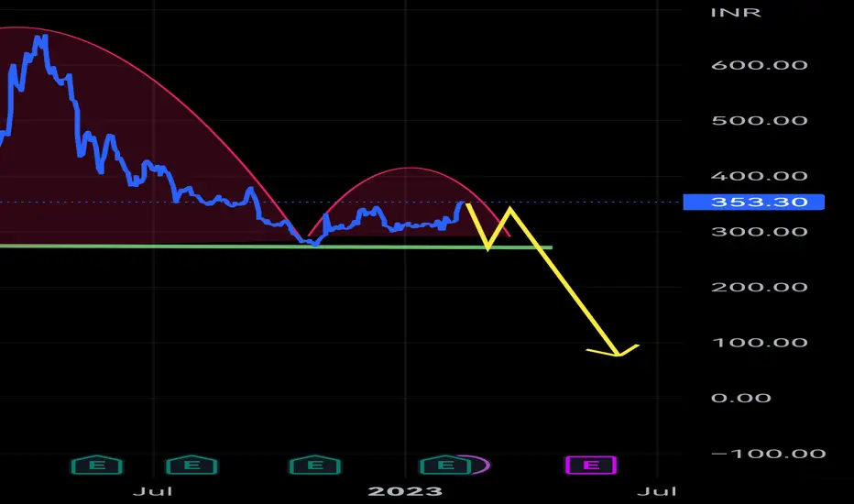Click the left Jul time axis label
The height and width of the screenshot is (504, 854).
[x=153, y=491]
